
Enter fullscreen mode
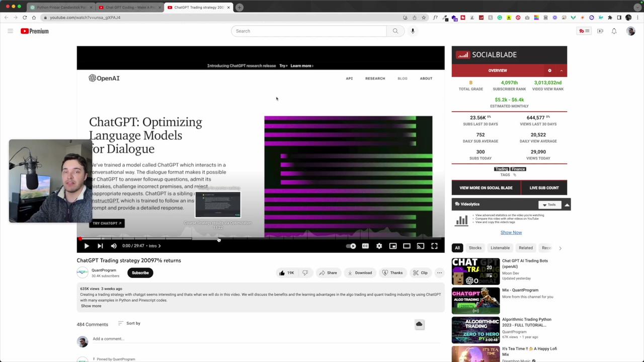click(x=434, y=246)
